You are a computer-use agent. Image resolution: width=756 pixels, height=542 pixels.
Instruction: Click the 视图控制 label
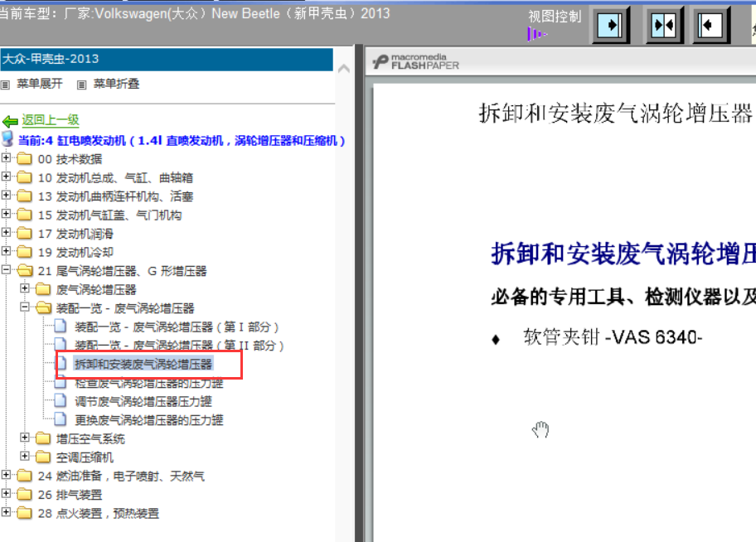coord(555,17)
